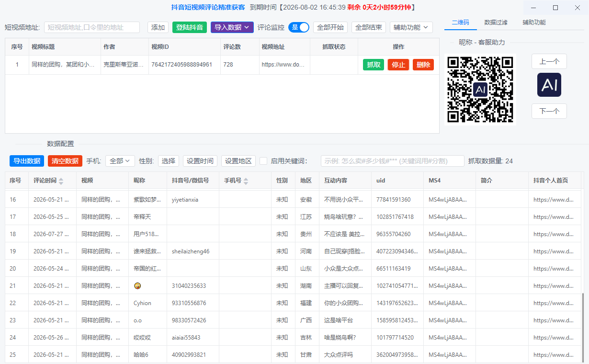Maximize the application window
589x364 pixels.
point(555,8)
